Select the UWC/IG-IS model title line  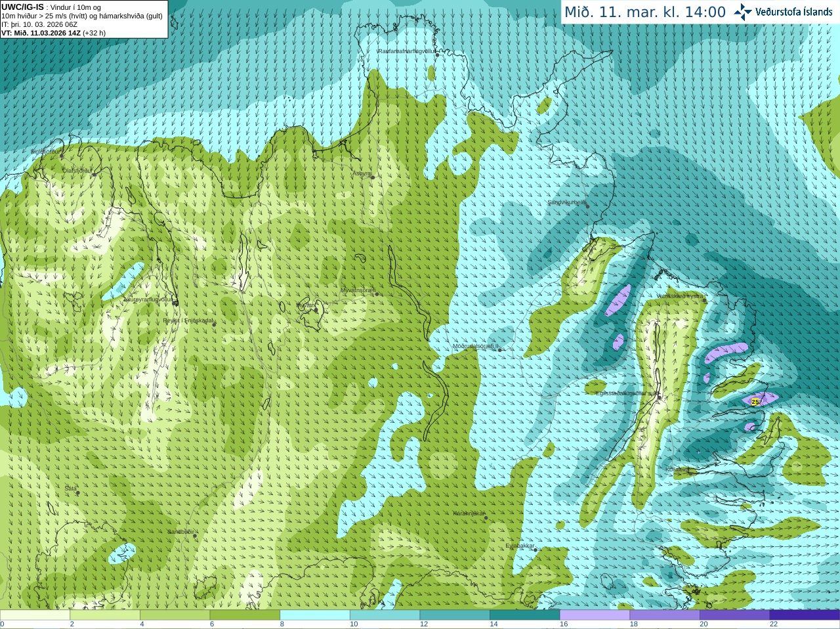coord(51,7)
